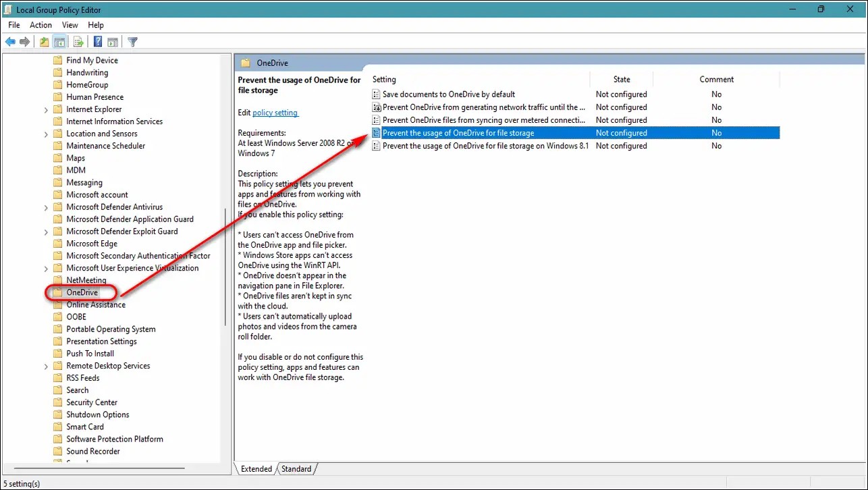Go back with the blue Back arrow
The width and height of the screenshot is (868, 490).
[x=10, y=42]
